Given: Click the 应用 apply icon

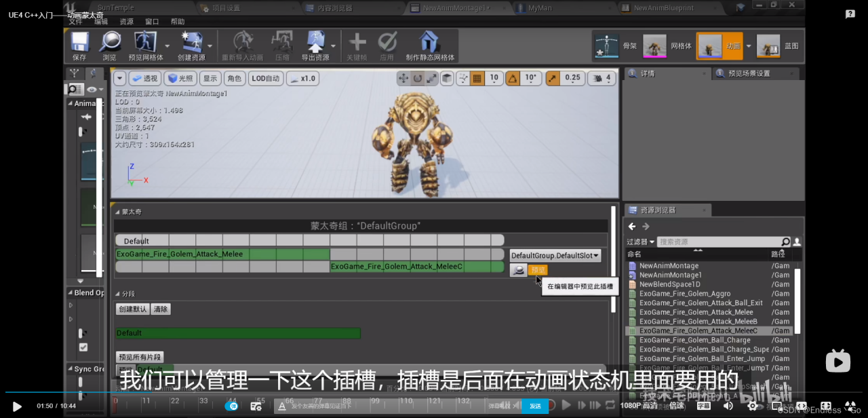Looking at the screenshot, I should (x=387, y=41).
